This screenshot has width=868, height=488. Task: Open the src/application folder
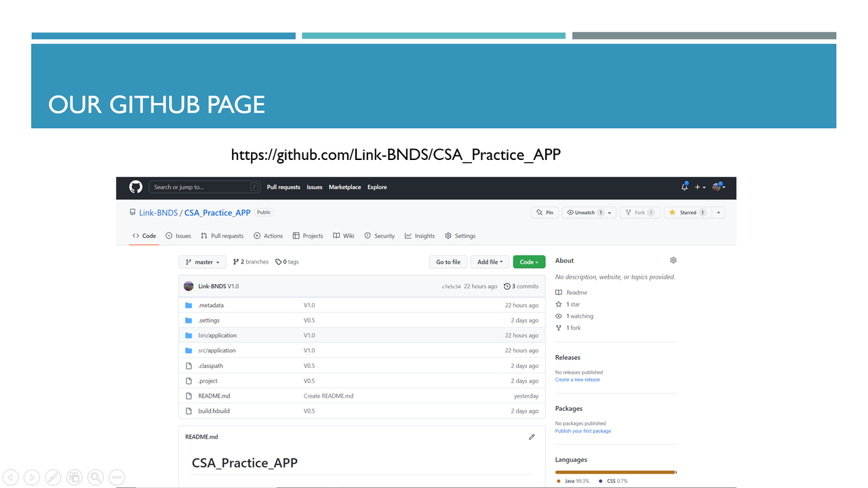pos(217,350)
